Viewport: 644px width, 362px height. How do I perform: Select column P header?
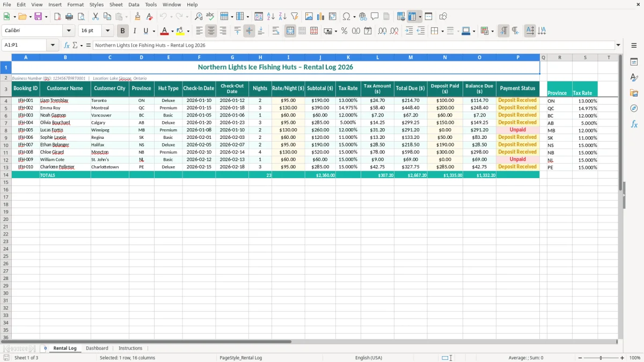click(x=518, y=57)
